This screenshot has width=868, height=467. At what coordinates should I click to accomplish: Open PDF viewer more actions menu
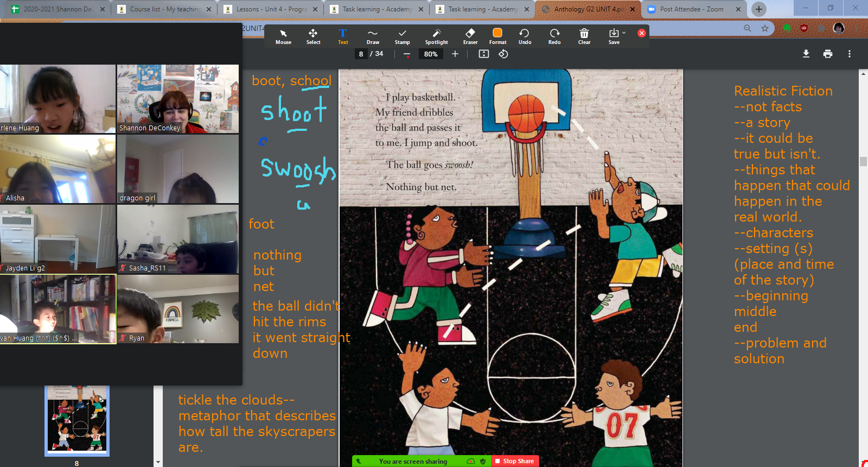[x=850, y=54]
